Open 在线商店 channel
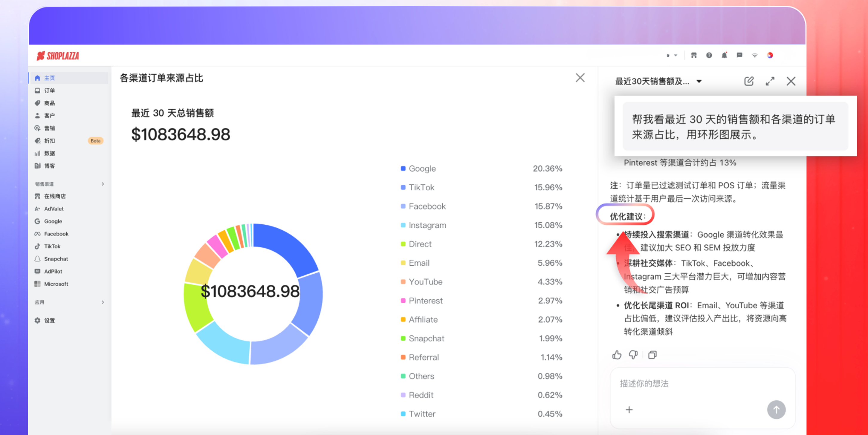 coord(69,196)
